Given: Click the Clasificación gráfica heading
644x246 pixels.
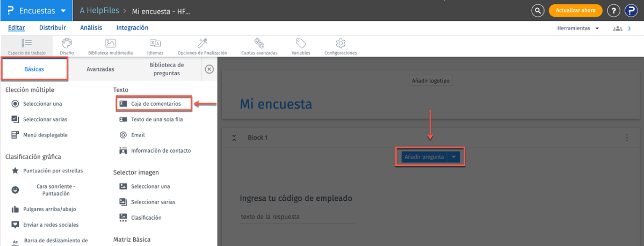Looking at the screenshot, I should 33,156.
